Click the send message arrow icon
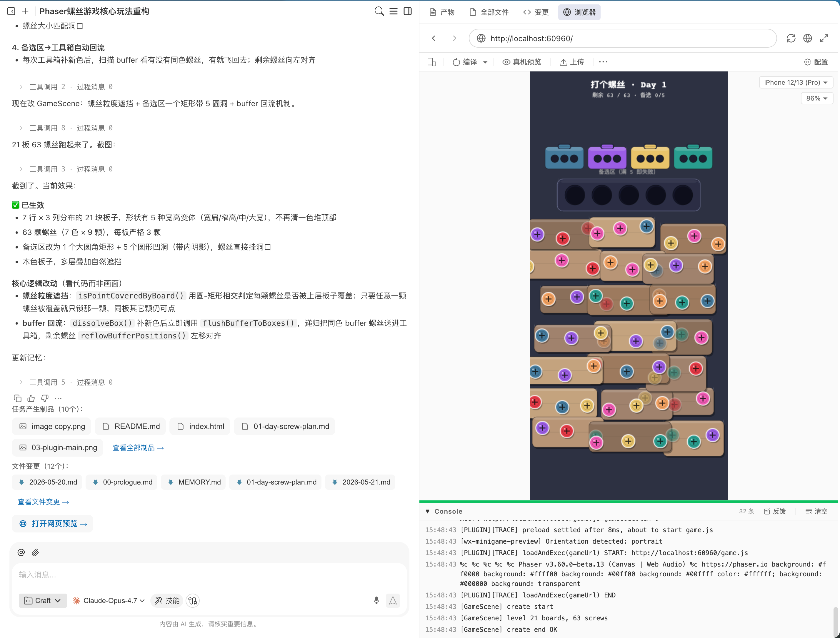Screen dimensions: 840x638 393,600
